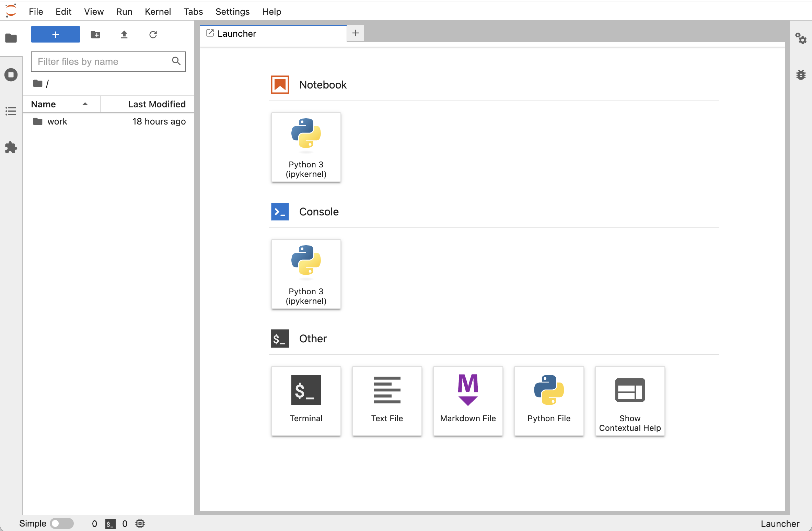Launch Python 3 ipykernel console
812x531 pixels.
tap(306, 274)
